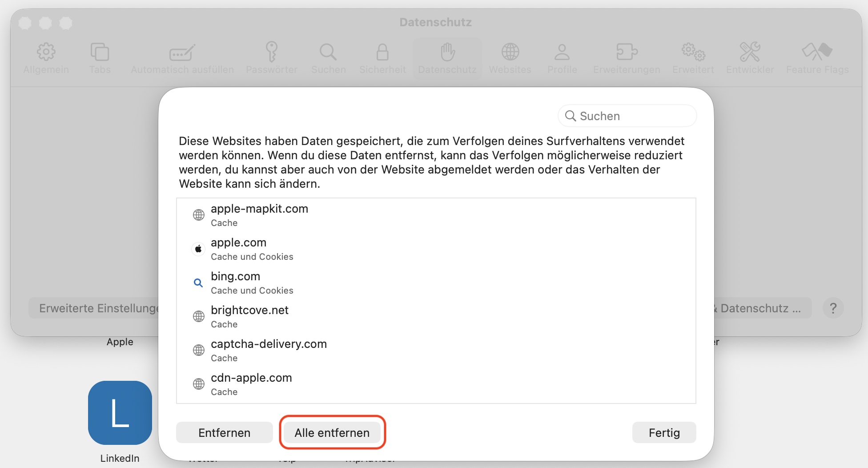The image size is (868, 468).
Task: Click Alle entfernen to remove all data
Action: click(x=332, y=432)
